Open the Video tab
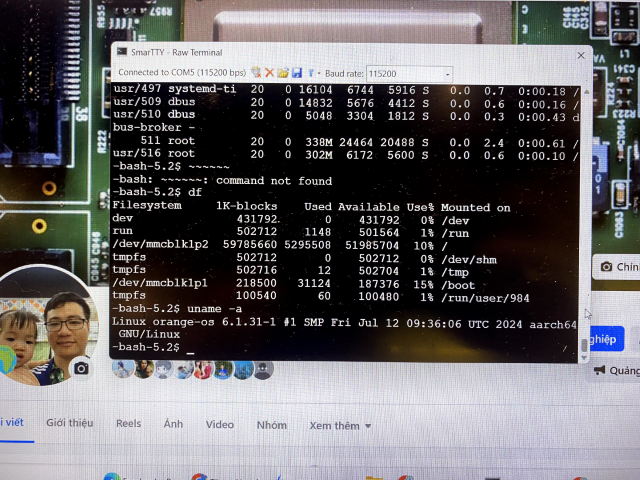 point(219,424)
